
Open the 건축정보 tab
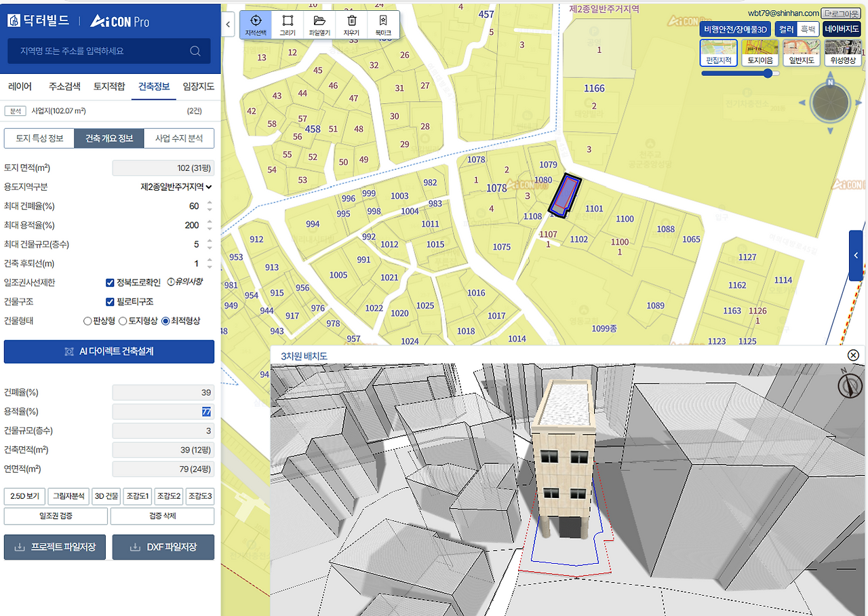coord(154,86)
